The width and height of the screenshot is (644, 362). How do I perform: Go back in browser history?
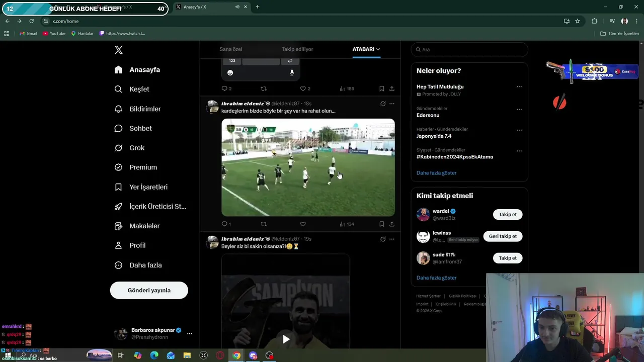[x=7, y=21]
